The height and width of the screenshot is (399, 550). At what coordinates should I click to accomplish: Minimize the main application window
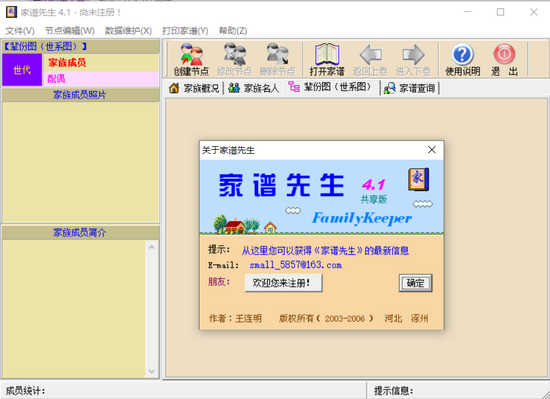(468, 12)
